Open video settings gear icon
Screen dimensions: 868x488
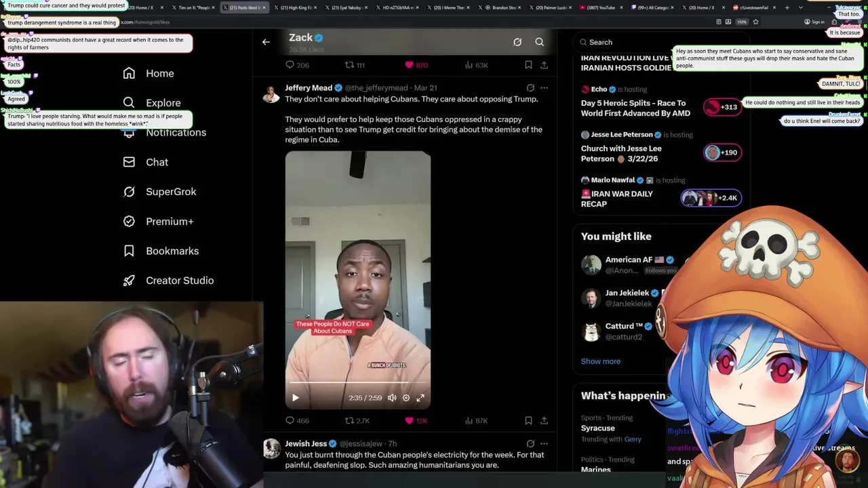point(406,398)
